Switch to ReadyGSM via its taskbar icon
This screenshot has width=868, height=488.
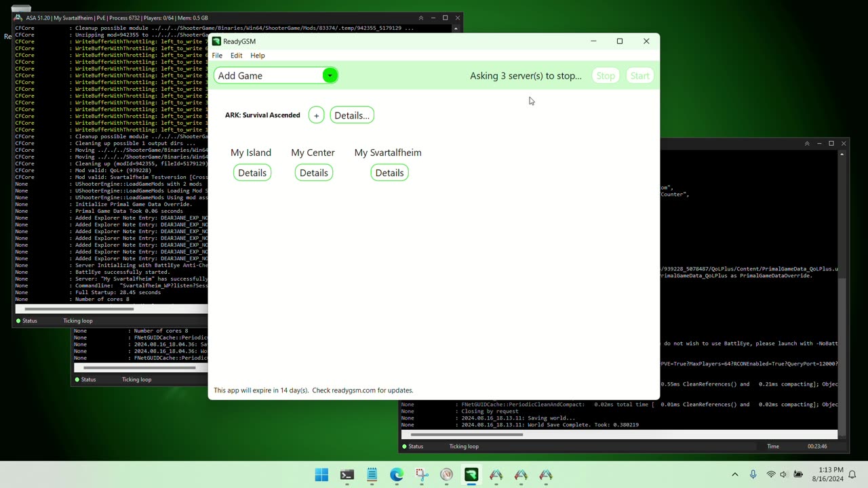pos(471,474)
